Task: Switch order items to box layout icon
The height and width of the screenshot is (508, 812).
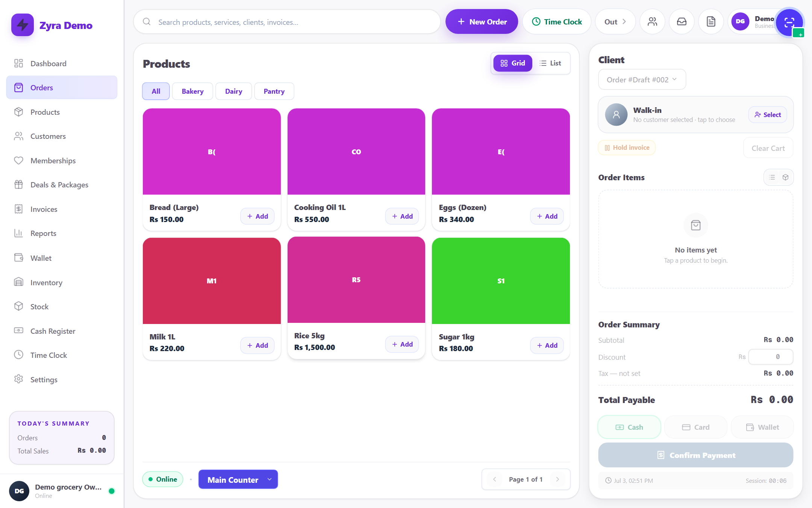Action: pyautogui.click(x=785, y=177)
